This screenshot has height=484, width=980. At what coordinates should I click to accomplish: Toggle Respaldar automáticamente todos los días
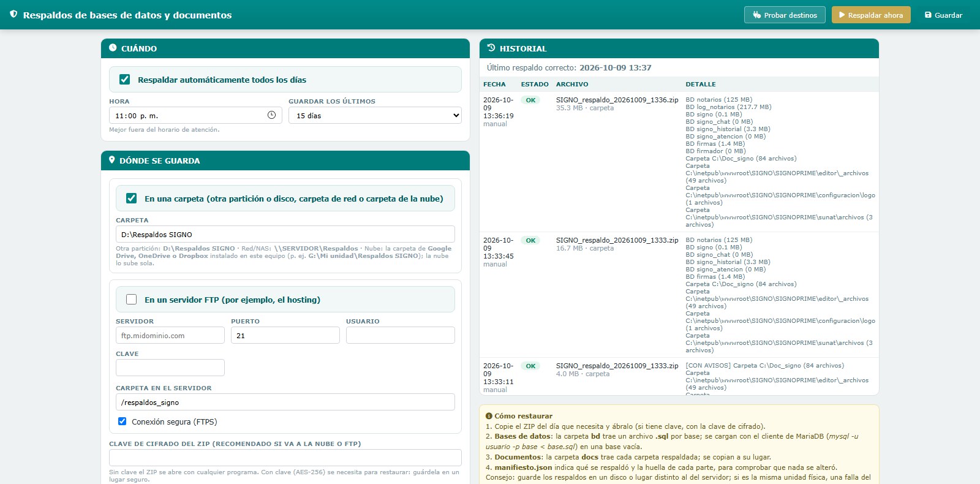pos(125,80)
